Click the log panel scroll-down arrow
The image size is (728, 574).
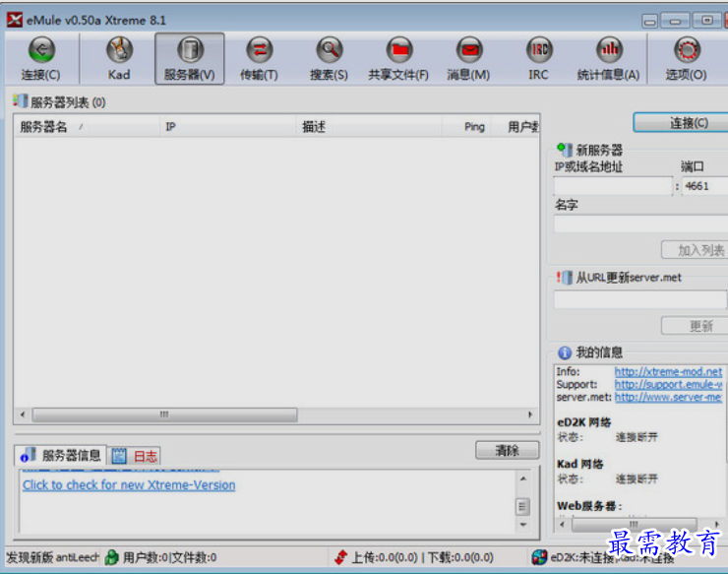[523, 524]
